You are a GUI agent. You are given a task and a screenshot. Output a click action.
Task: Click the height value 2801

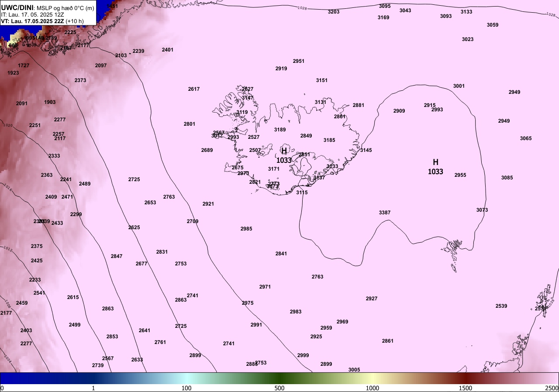(190, 124)
